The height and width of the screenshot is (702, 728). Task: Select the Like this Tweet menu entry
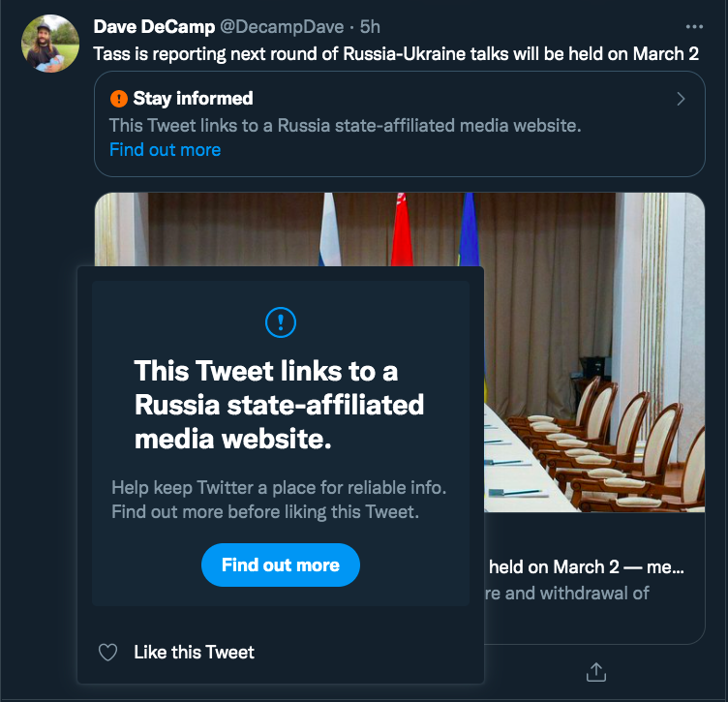194,653
